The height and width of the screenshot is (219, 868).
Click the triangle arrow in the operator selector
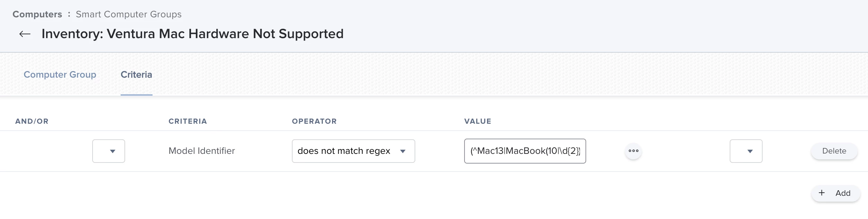[x=403, y=151]
